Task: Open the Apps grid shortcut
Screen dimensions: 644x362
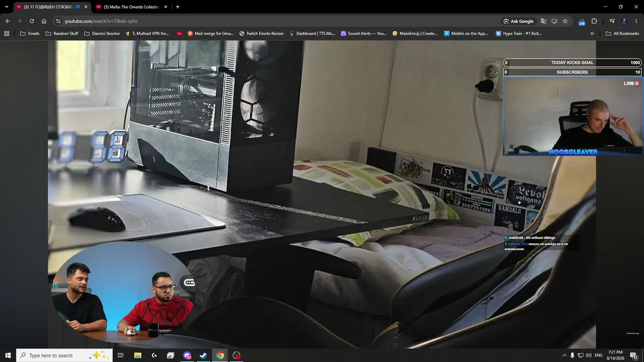Action: tap(7, 34)
